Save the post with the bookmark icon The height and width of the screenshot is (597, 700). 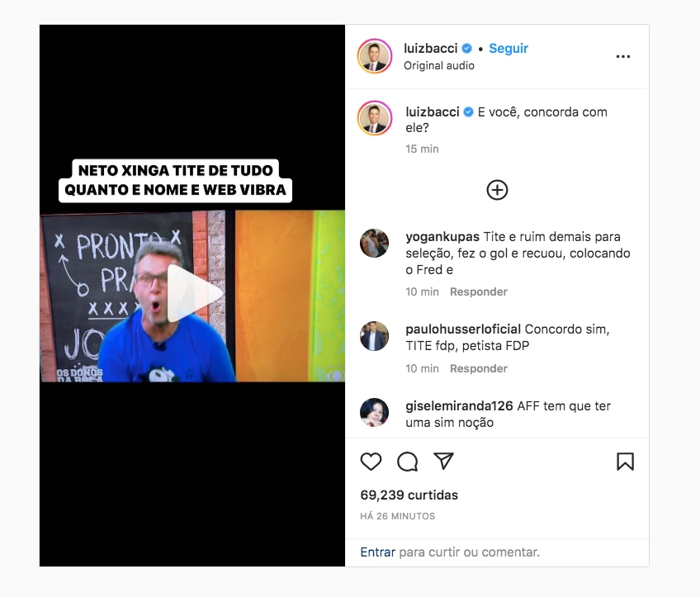coord(625,462)
